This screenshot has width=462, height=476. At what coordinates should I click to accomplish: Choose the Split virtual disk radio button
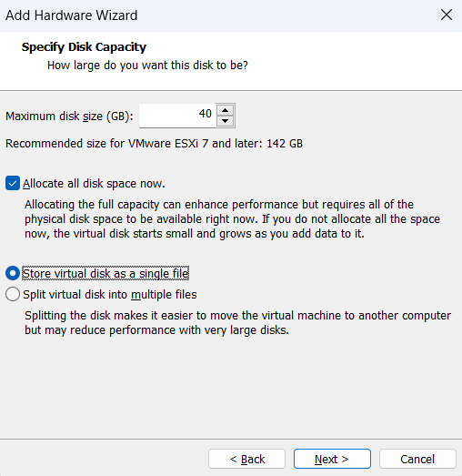click(13, 295)
